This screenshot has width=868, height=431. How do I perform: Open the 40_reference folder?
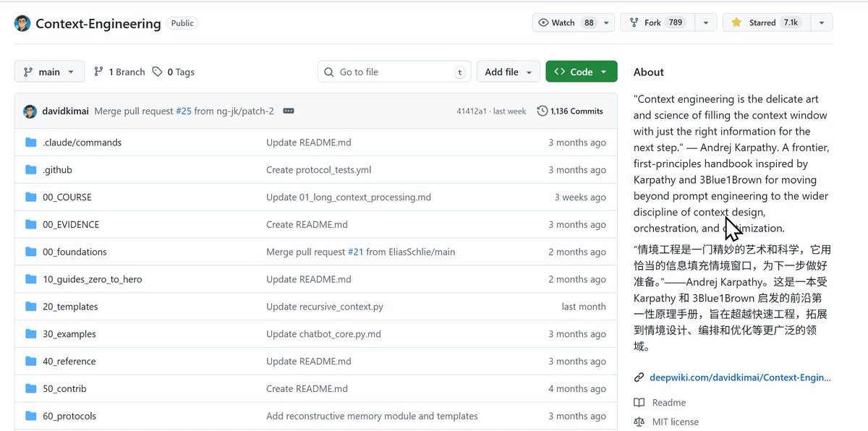69,362
